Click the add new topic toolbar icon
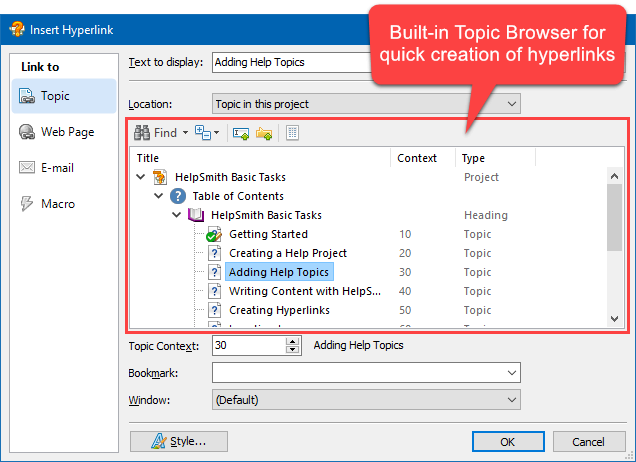Screen dimensions: 636x462 (241, 133)
